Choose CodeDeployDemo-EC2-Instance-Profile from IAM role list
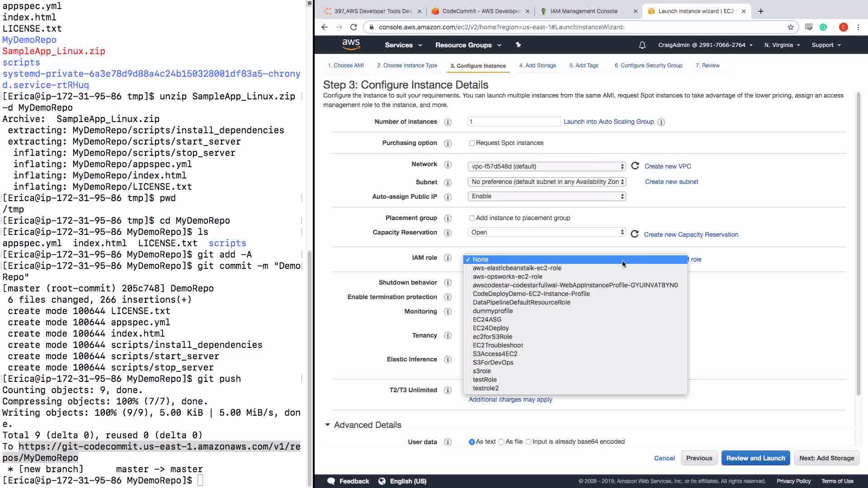 (x=531, y=294)
